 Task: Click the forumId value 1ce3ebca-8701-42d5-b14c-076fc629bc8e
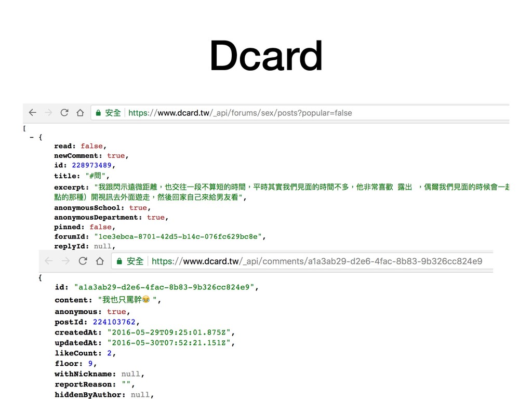click(x=178, y=236)
